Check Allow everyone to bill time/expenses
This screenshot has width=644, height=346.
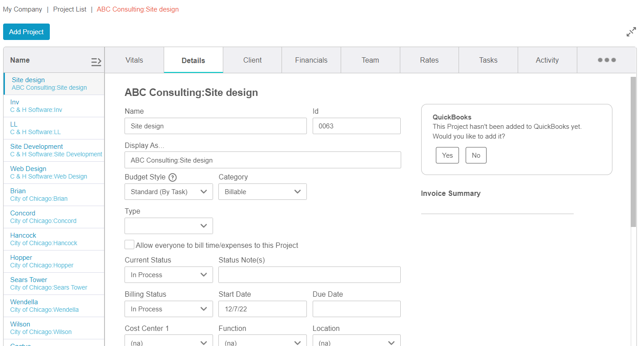tap(129, 245)
